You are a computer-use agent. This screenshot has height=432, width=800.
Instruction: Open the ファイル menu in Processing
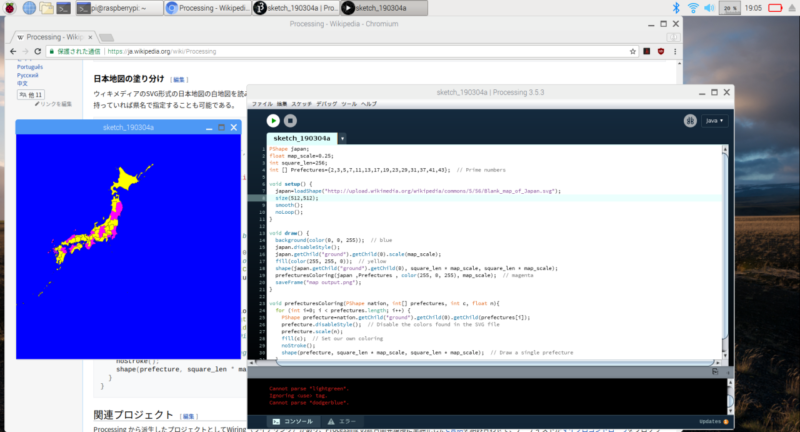(262, 104)
